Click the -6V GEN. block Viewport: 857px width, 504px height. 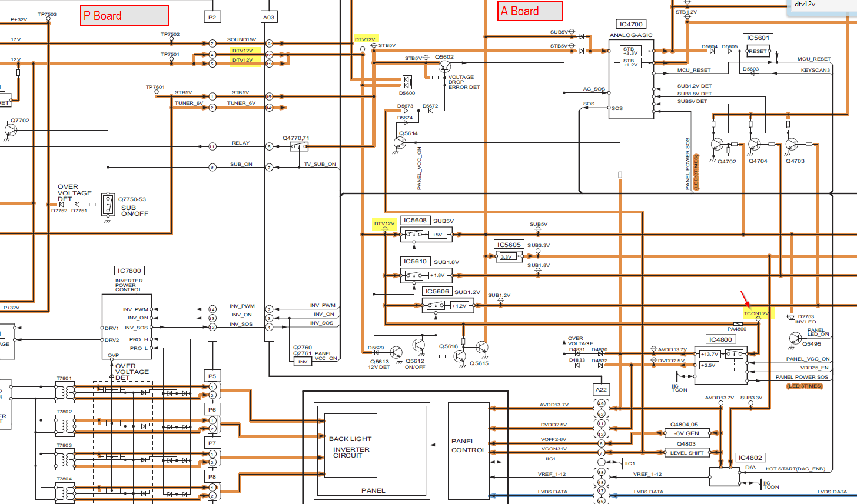coord(686,433)
